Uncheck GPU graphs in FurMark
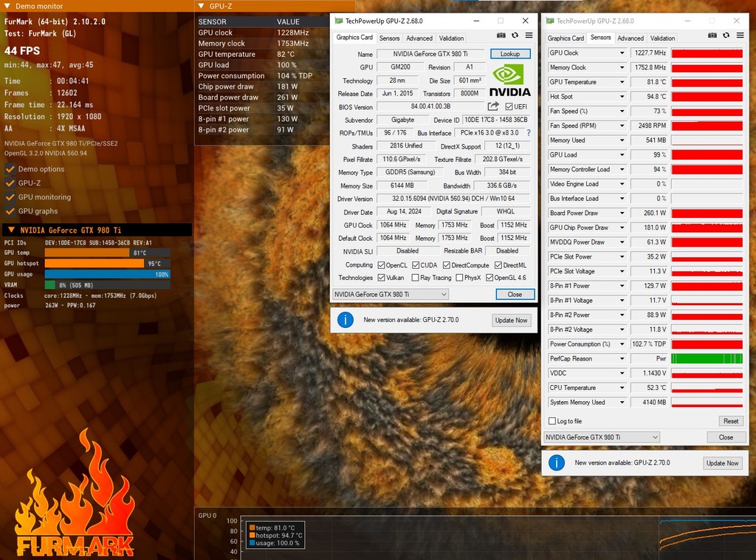Screen dimensions: 756x560 [10, 211]
